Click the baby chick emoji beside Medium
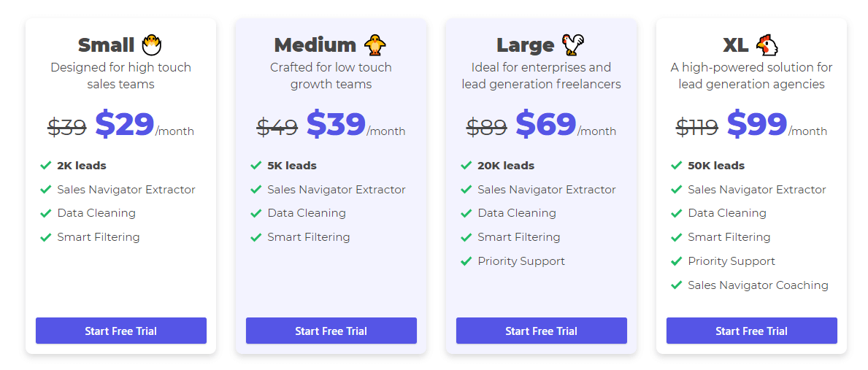The width and height of the screenshot is (868, 370). pos(375,45)
